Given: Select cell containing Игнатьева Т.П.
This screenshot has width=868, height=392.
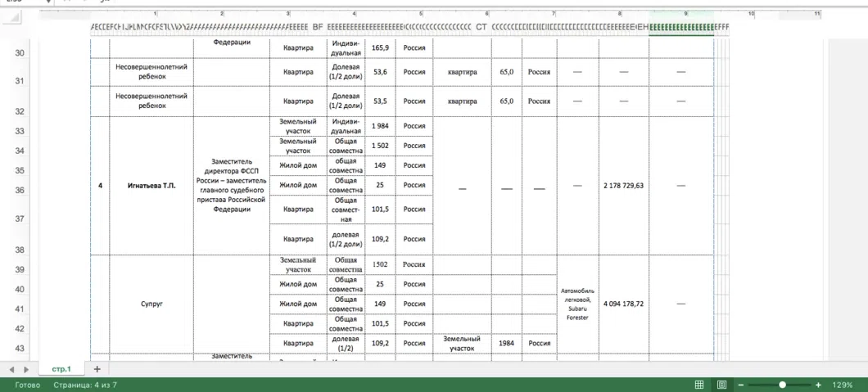Looking at the screenshot, I should [x=151, y=186].
